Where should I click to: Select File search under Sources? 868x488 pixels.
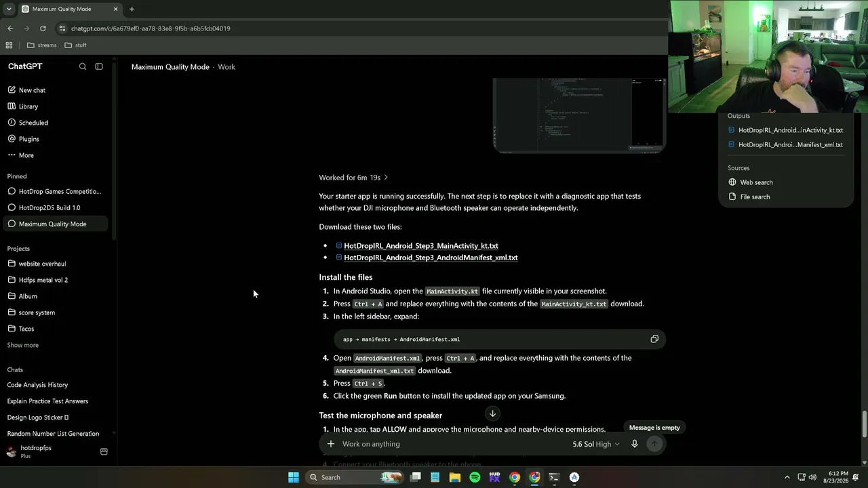(749, 197)
